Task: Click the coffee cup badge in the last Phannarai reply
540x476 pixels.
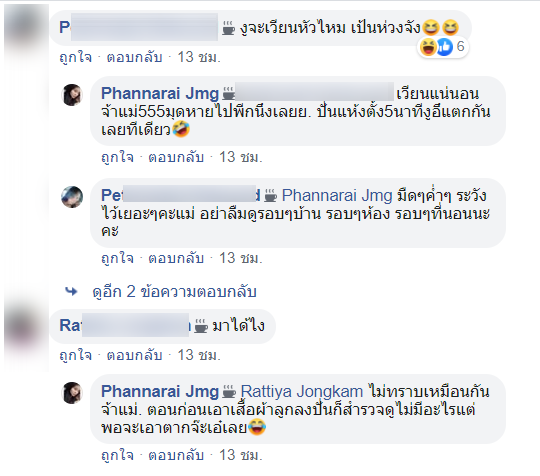Action: tap(229, 392)
